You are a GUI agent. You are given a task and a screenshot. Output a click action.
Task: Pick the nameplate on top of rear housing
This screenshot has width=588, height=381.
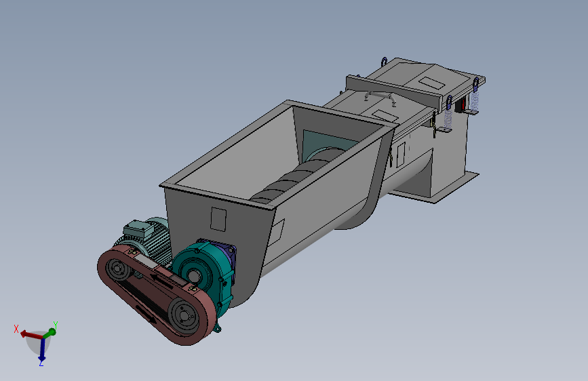pyautogui.click(x=431, y=82)
